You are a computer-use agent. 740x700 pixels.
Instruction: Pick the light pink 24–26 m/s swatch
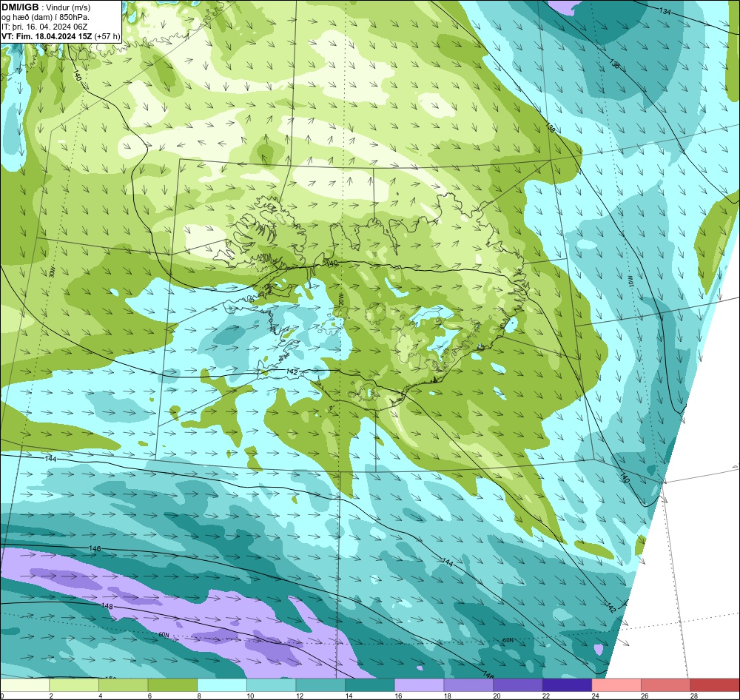(616, 685)
